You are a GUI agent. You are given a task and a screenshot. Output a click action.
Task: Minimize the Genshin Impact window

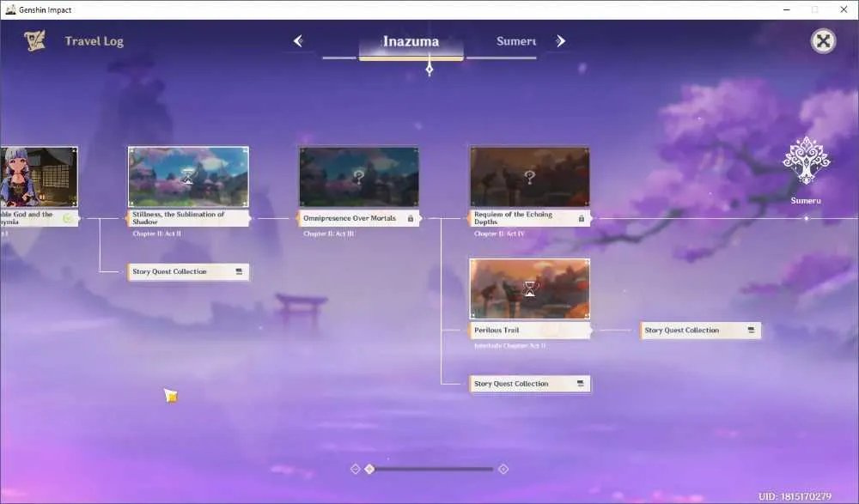(787, 9)
